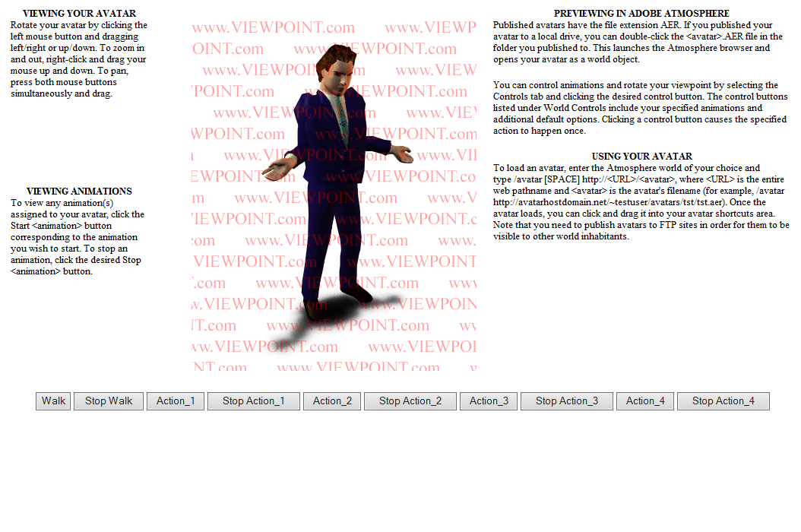Click the Stop Action_3 button
Screen dimensions: 801x532
(567, 401)
